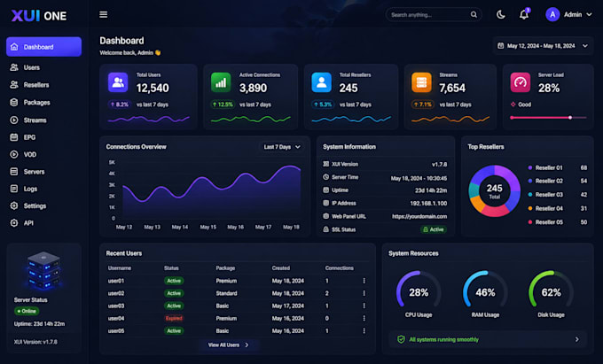Expand the Admin account dropdown

pos(568,14)
